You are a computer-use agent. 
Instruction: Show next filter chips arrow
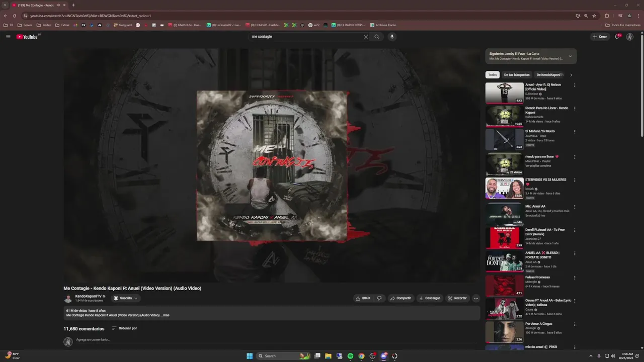coord(571,75)
